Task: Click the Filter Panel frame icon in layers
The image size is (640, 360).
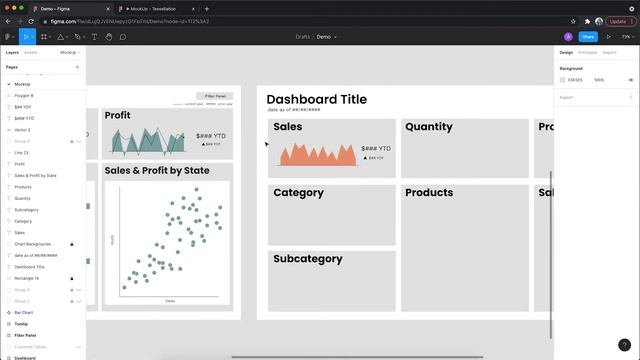Action: [x=9, y=336]
